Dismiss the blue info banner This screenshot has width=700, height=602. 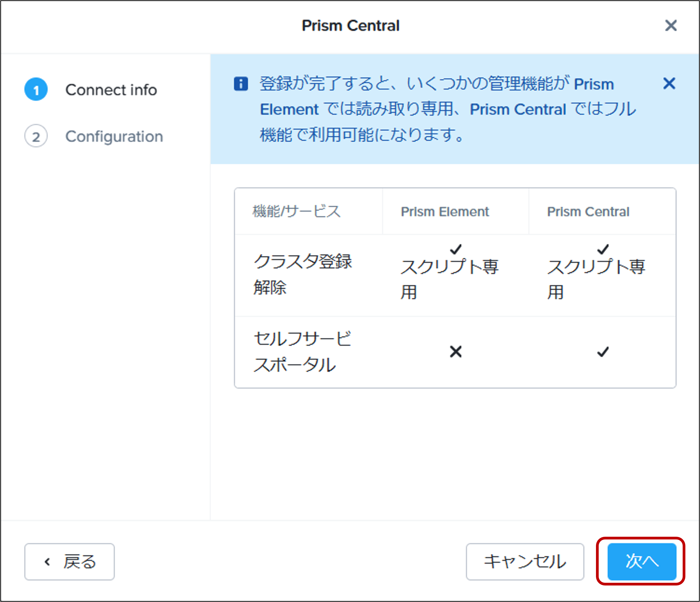click(x=669, y=83)
